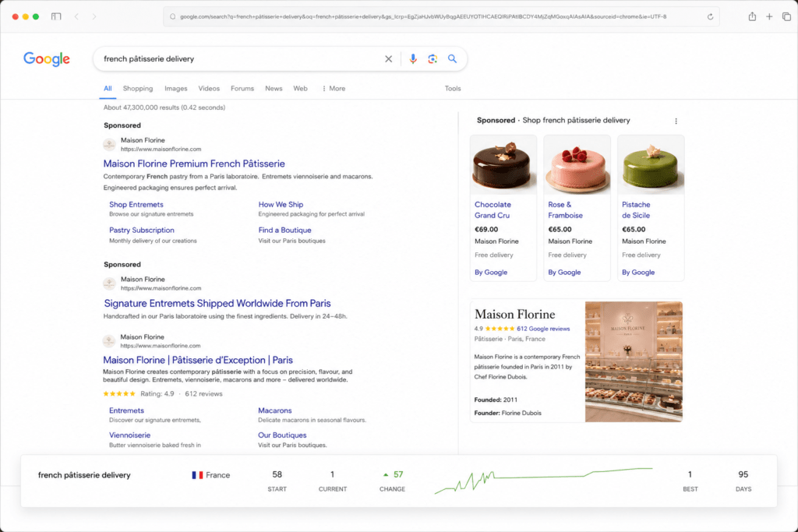
Task: Click the current rank value 1
Action: 332,474
